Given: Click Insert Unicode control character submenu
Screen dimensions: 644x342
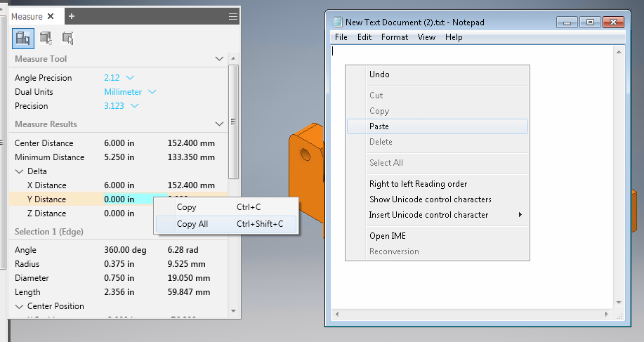Looking at the screenshot, I should pyautogui.click(x=428, y=215).
